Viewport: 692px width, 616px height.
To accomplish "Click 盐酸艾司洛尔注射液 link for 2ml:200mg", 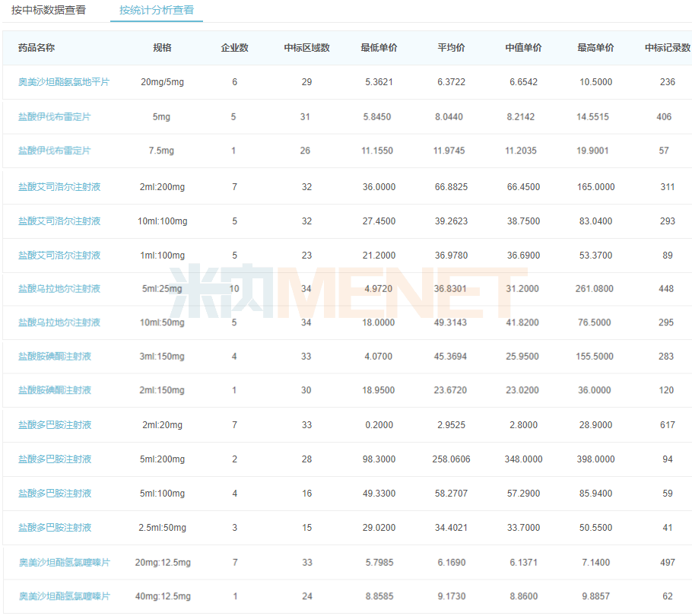I will [59, 187].
